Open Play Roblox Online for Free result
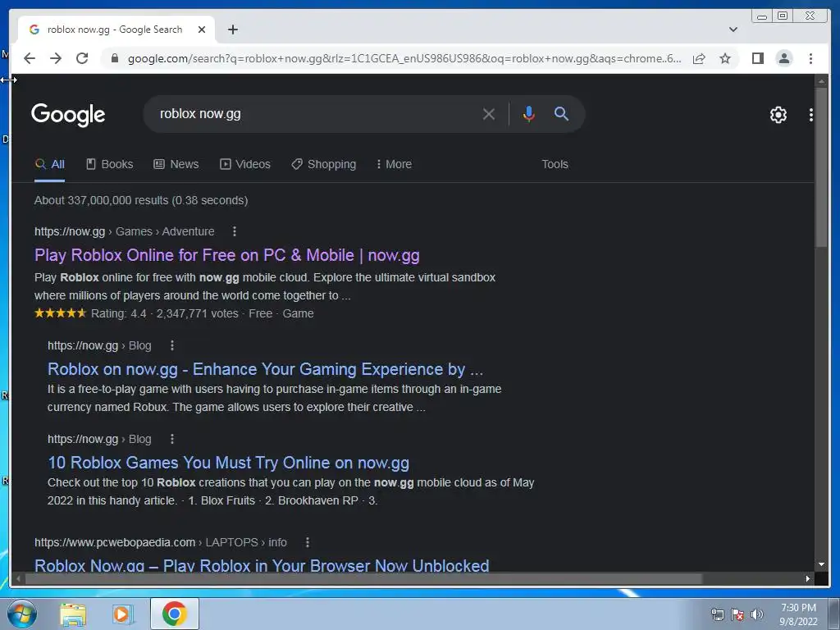The image size is (840, 630). (x=226, y=255)
